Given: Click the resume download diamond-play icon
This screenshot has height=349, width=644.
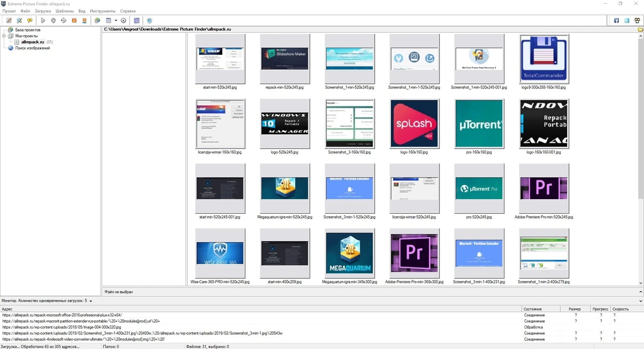Looking at the screenshot, I should (63, 20).
